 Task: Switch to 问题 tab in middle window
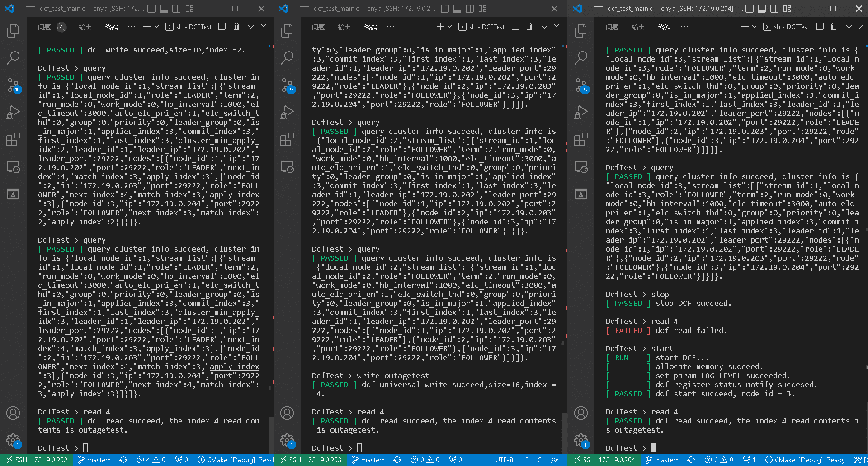318,27
